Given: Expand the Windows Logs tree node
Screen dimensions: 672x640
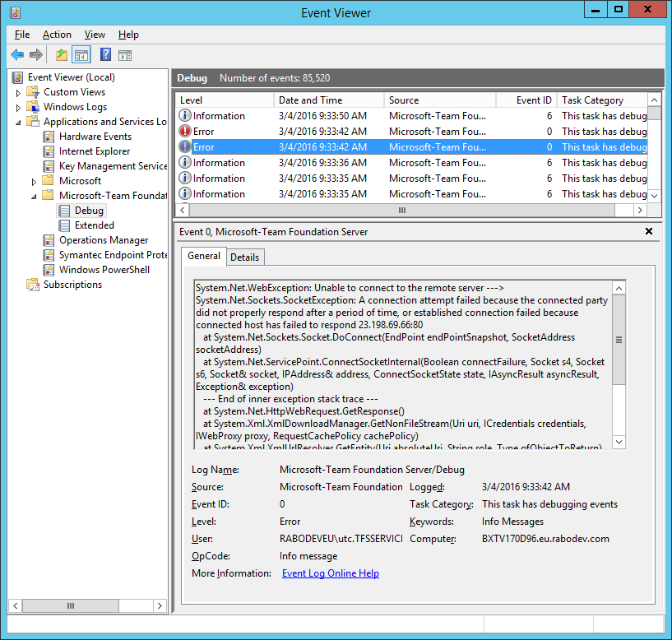Looking at the screenshot, I should 18,108.
